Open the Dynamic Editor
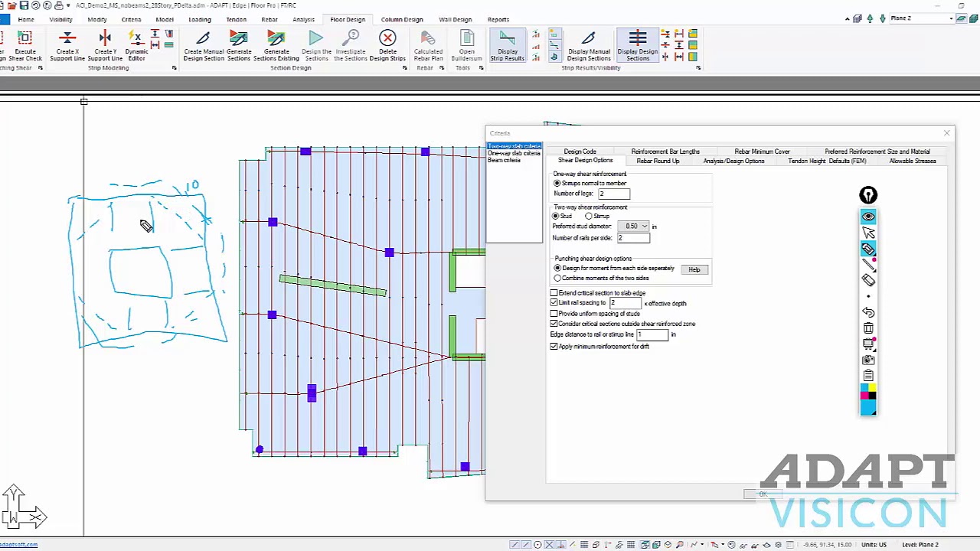Viewport: 980px width, 551px height. (136, 46)
